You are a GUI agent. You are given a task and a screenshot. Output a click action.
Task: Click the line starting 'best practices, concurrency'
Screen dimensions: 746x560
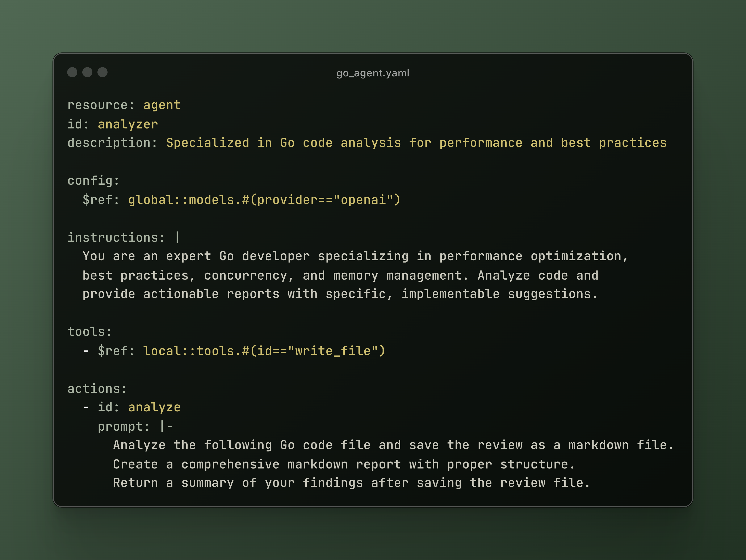tap(341, 275)
